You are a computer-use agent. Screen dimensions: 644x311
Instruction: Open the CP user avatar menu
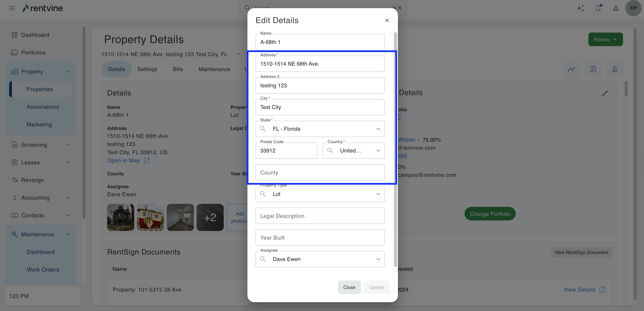pos(633,8)
